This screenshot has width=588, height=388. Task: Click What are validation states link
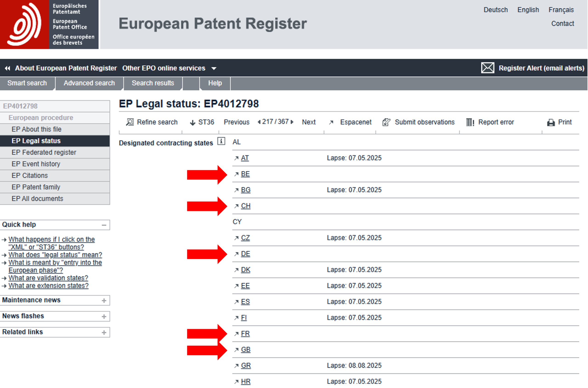tap(48, 278)
